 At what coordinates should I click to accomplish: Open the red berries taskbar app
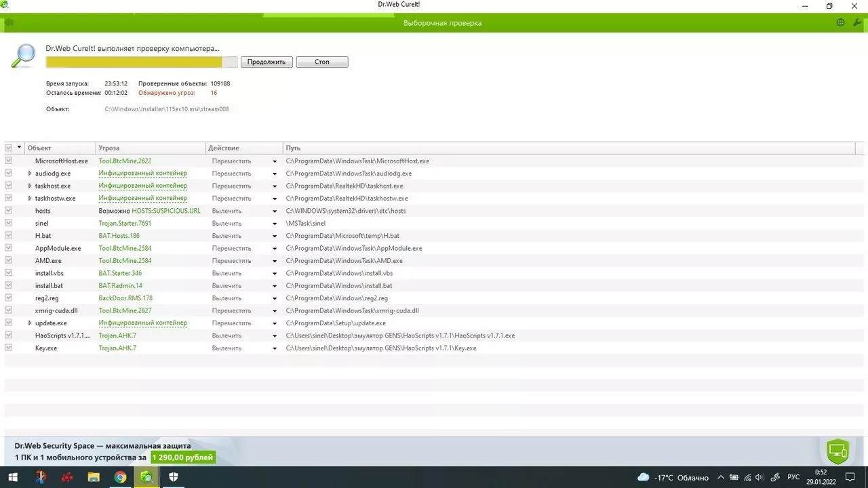point(67,477)
